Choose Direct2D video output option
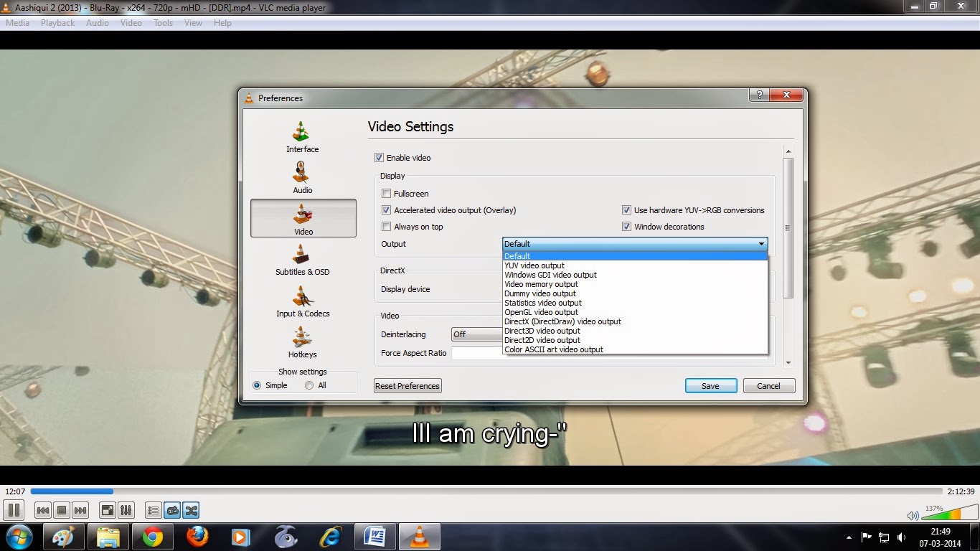The height and width of the screenshot is (551, 980). tap(635, 340)
